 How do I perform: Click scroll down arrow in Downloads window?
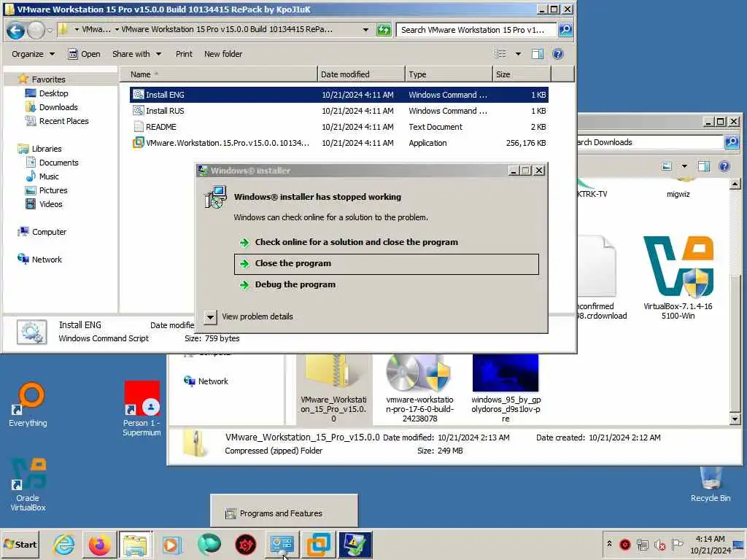tap(735, 419)
